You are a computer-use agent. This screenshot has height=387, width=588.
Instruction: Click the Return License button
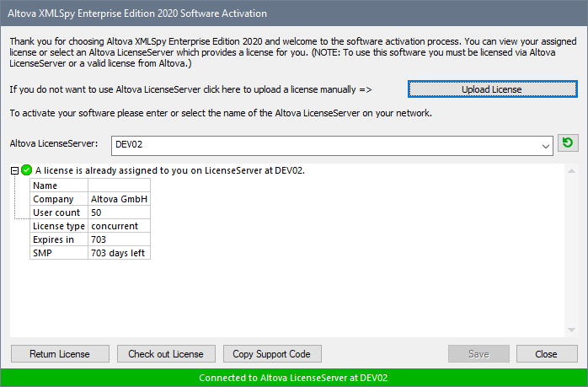click(59, 353)
